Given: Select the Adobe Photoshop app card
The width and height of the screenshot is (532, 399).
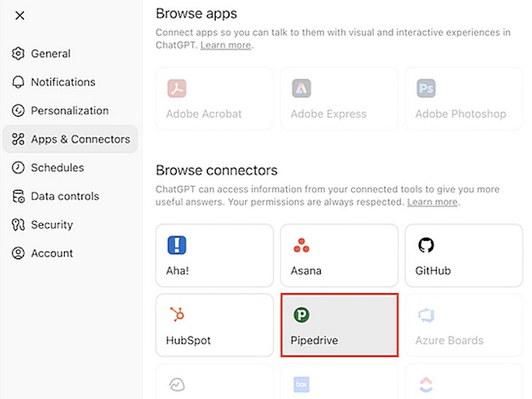Looking at the screenshot, I should click(463, 98).
